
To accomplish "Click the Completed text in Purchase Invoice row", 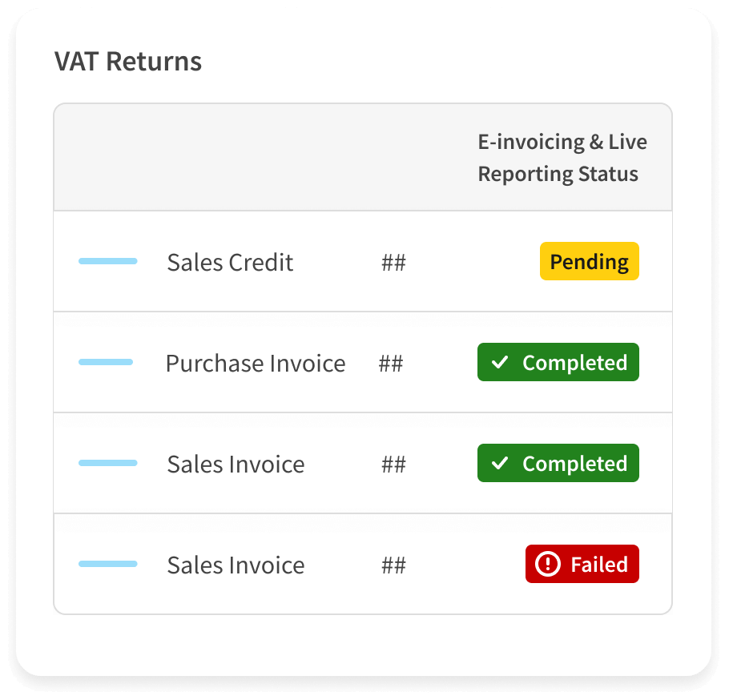I will (x=574, y=363).
